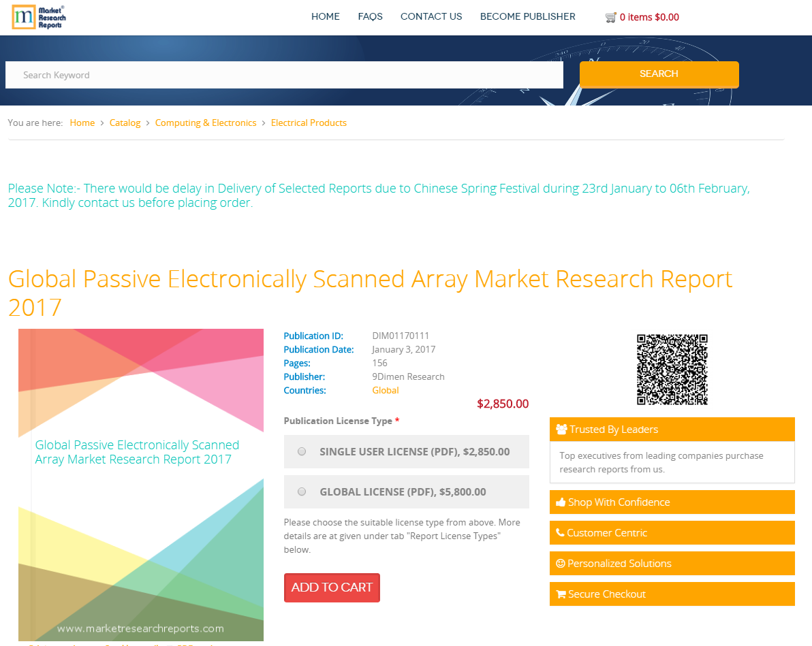
Task: Click the ADD TO CART button
Action: click(x=332, y=587)
